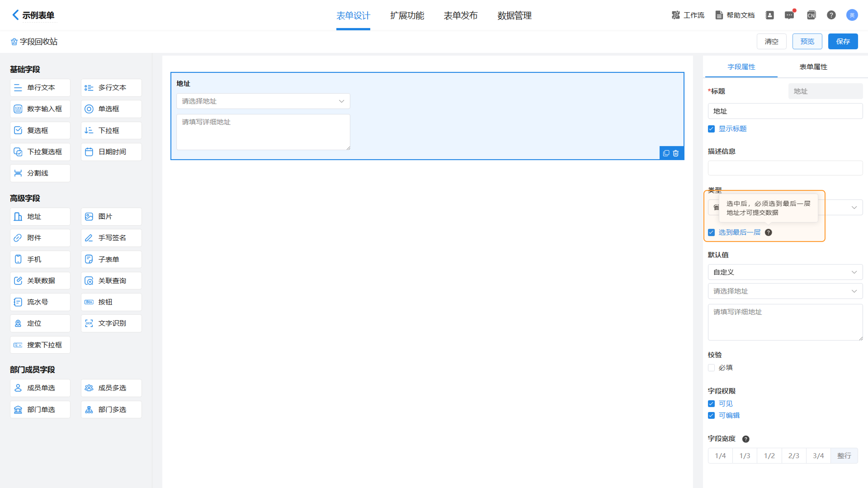This screenshot has height=488, width=868.
Task: Open the 类型 dropdown chevron
Action: coord(854,207)
